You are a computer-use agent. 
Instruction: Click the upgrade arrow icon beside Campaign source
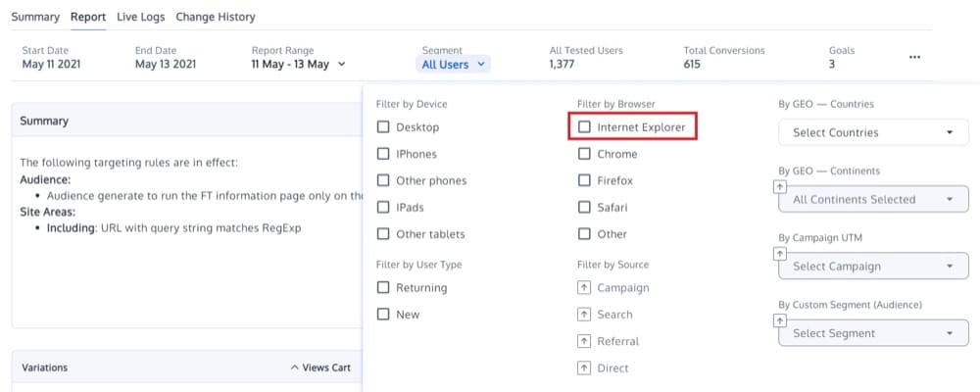(x=584, y=288)
